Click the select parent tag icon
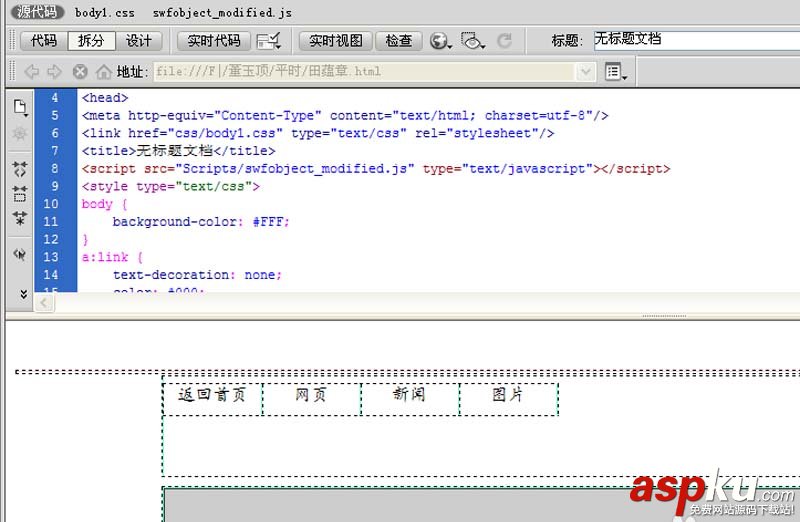The width and height of the screenshot is (800, 522). tap(20, 254)
